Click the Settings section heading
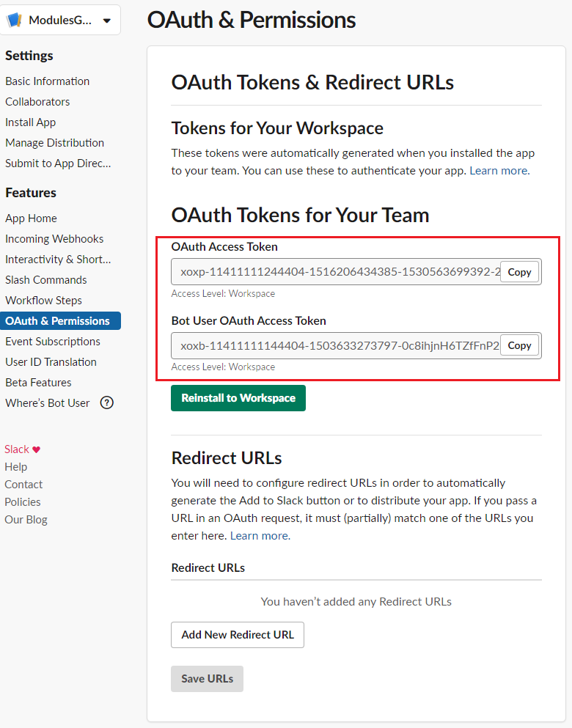This screenshot has height=728, width=572. [x=29, y=56]
